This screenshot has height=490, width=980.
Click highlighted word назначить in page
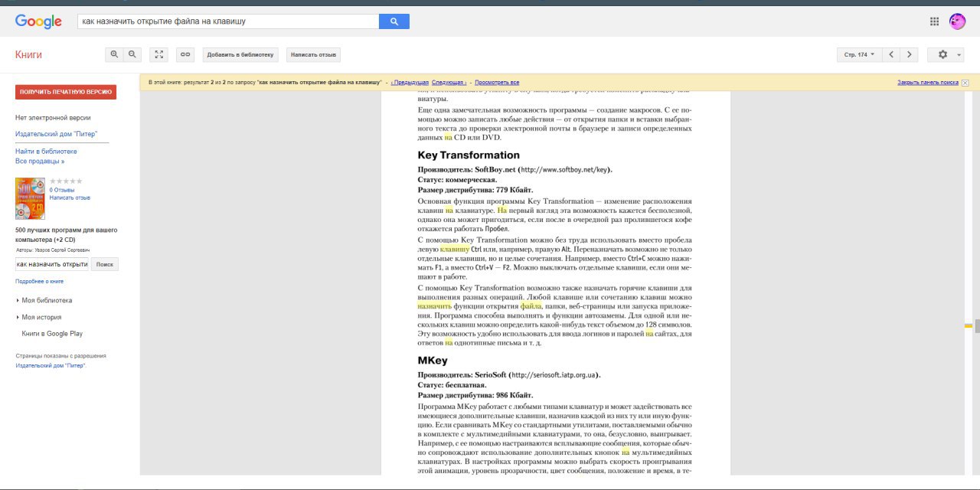[435, 305]
